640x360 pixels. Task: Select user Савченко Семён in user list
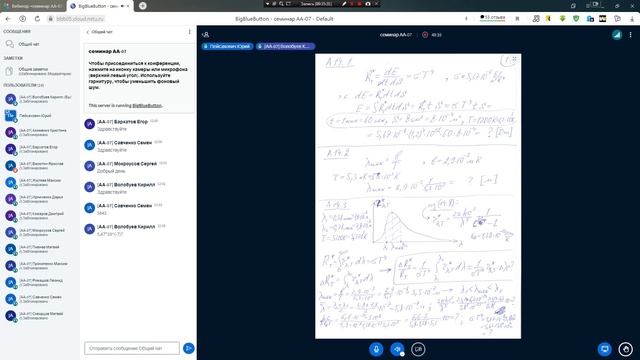click(x=39, y=299)
